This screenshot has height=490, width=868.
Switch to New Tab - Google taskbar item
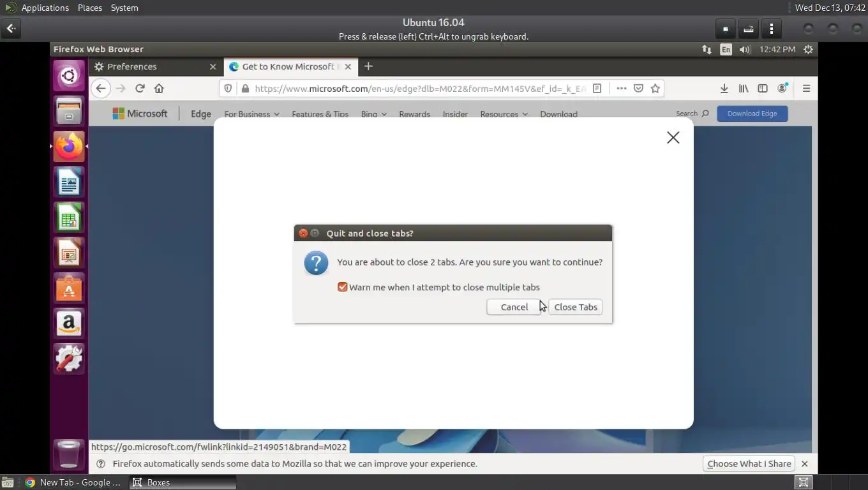click(x=73, y=482)
